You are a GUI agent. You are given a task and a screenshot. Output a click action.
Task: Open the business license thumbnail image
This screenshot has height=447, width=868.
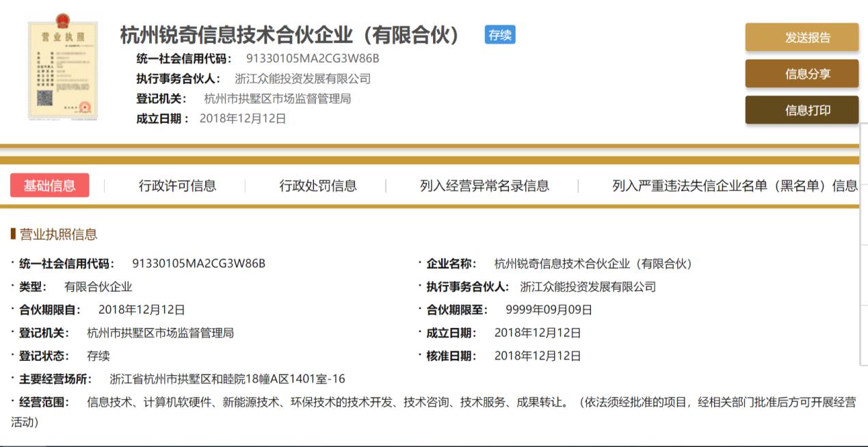point(62,70)
